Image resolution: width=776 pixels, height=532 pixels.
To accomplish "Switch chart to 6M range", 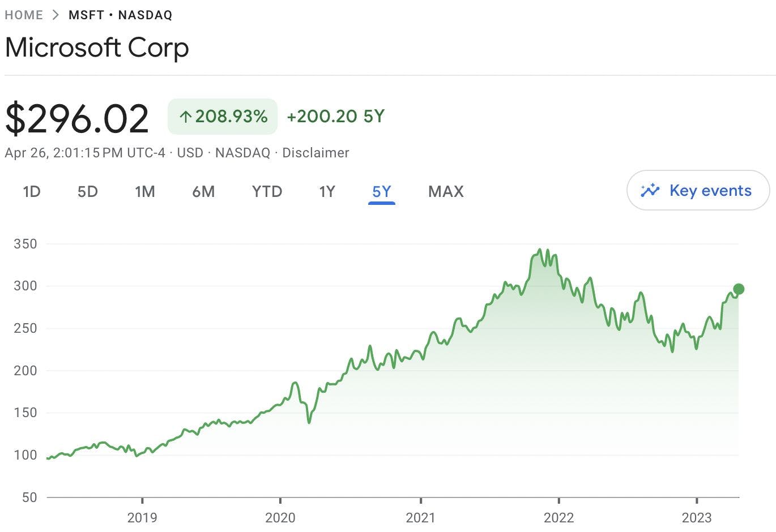I will (203, 192).
